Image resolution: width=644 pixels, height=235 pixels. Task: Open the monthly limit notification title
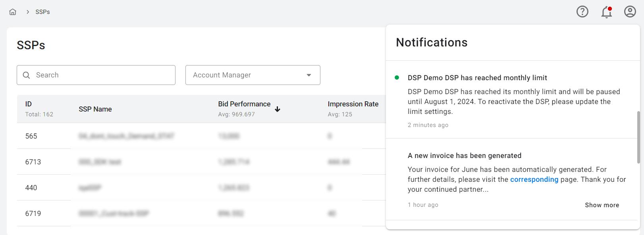[477, 78]
